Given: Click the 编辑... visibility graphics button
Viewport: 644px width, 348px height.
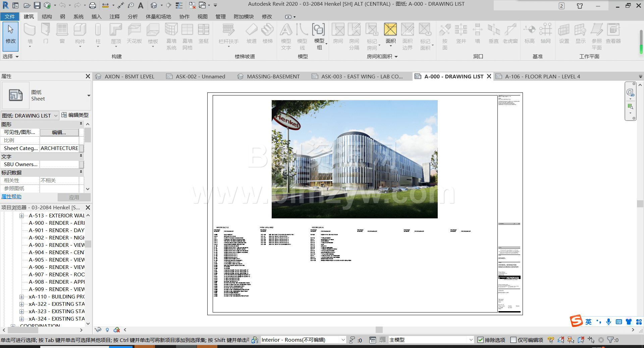Looking at the screenshot, I should (x=59, y=132).
